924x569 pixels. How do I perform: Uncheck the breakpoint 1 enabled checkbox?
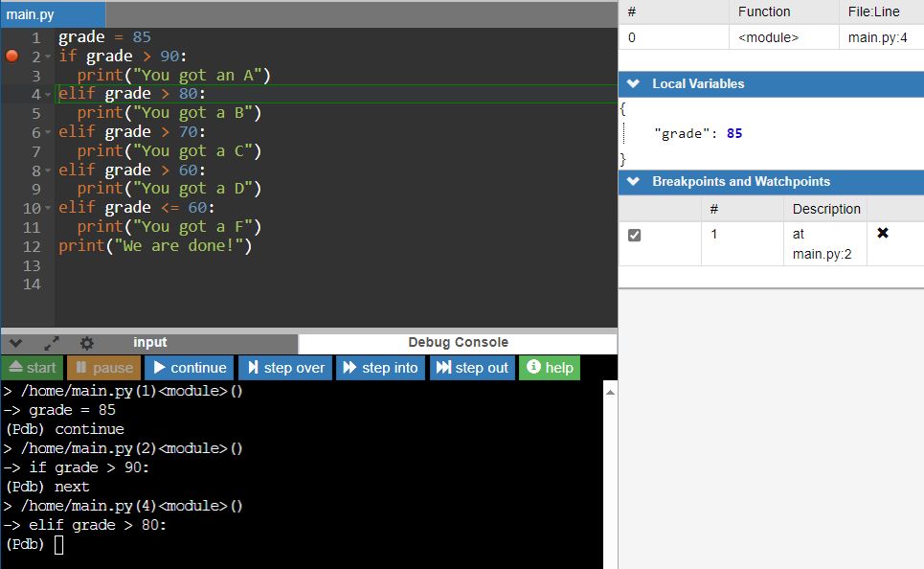[634, 235]
